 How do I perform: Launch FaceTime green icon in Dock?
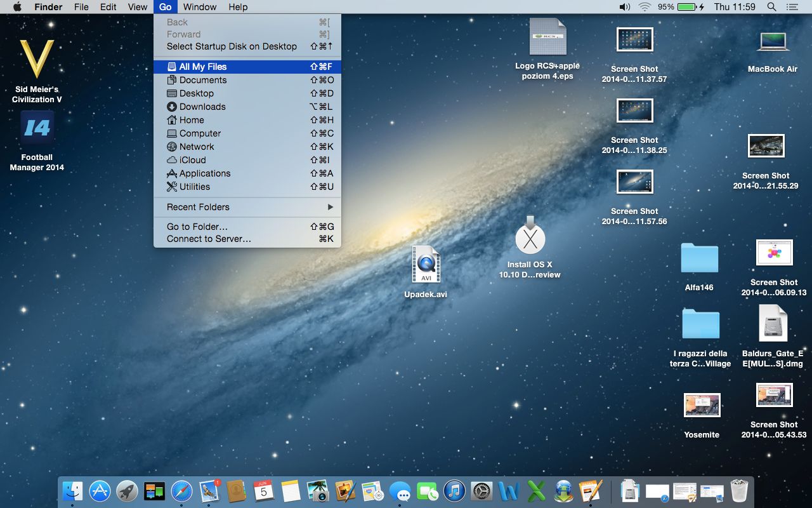(x=427, y=491)
